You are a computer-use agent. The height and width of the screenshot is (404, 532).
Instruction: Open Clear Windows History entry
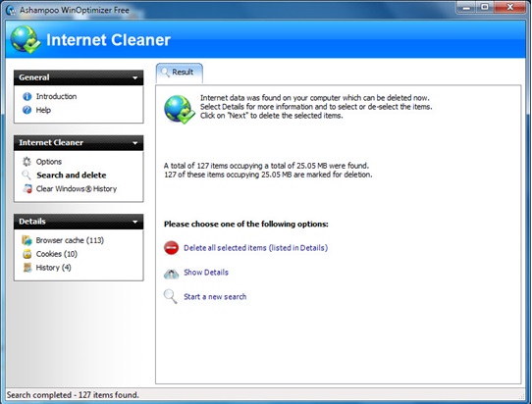click(x=77, y=189)
